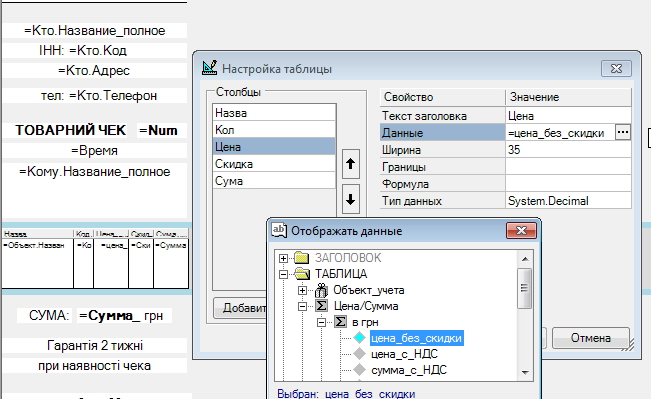Screen dimensions: 651x399
Task: Select the Ширина property label
Action: point(442,149)
